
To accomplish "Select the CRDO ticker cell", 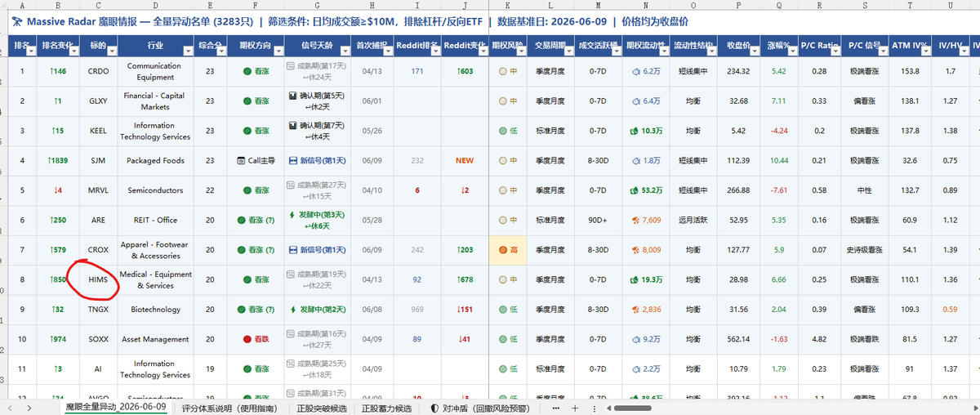I will pyautogui.click(x=98, y=71).
